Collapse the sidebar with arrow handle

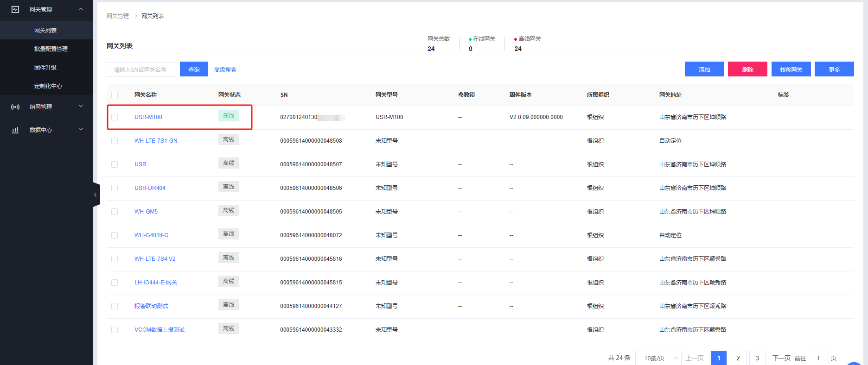tap(96, 195)
